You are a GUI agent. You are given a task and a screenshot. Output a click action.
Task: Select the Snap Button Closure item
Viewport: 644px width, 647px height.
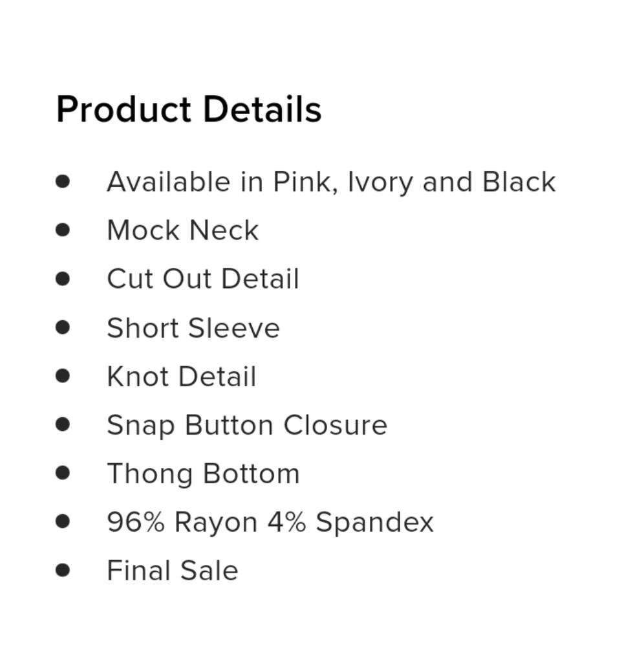tap(246, 425)
